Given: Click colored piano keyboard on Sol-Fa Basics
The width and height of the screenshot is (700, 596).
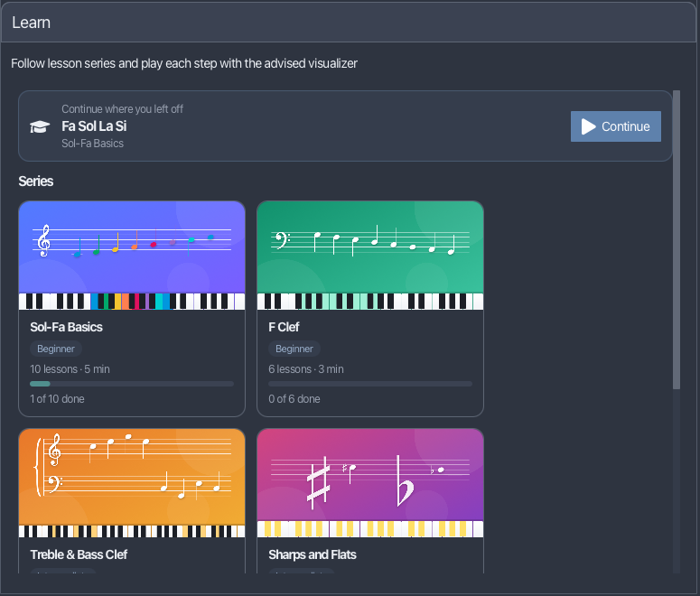Looking at the screenshot, I should pyautogui.click(x=132, y=302).
